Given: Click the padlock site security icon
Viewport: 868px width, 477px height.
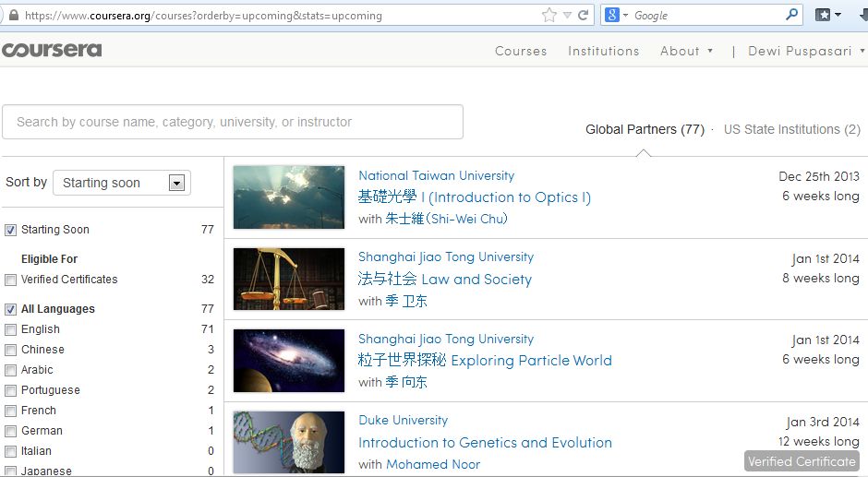Looking at the screenshot, I should [13, 16].
